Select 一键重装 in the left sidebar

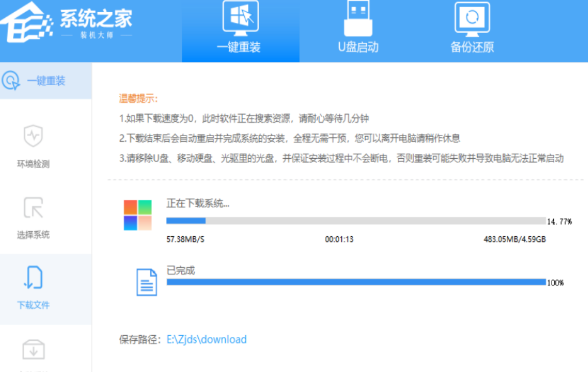(x=46, y=81)
